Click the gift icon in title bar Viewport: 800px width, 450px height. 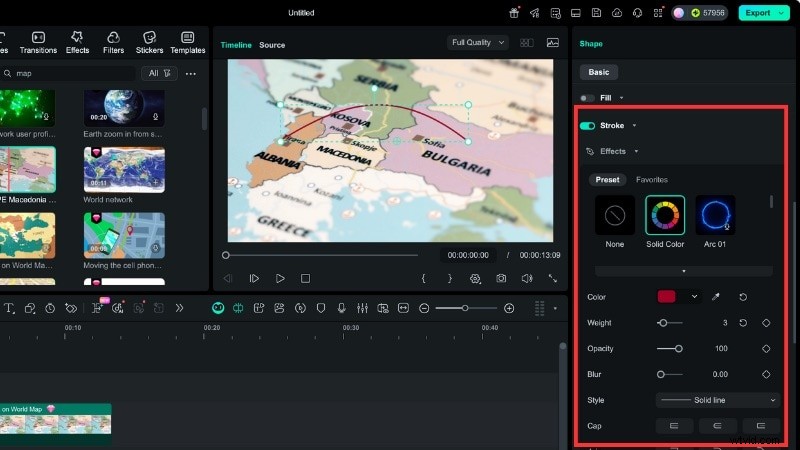pyautogui.click(x=514, y=13)
